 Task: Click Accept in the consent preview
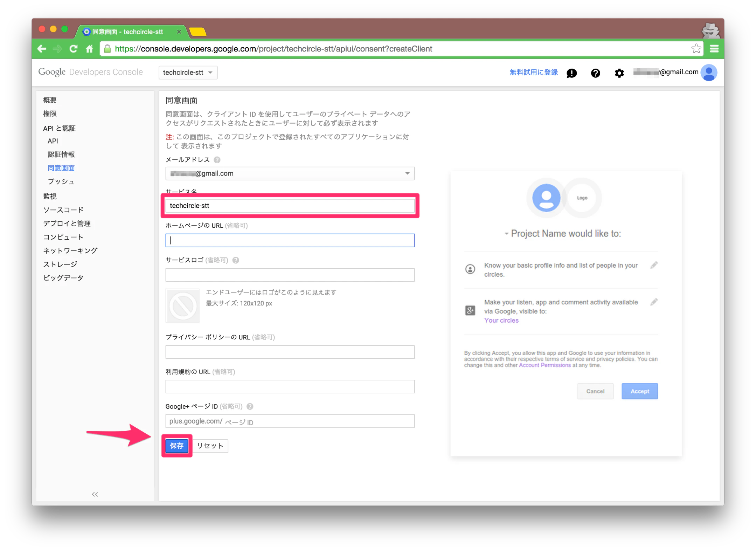[640, 391]
